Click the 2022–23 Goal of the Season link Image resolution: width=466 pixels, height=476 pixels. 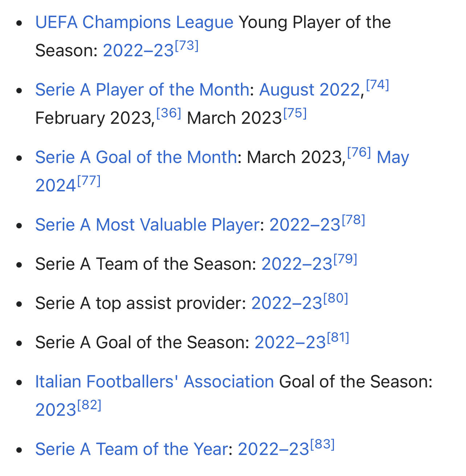[x=290, y=342]
